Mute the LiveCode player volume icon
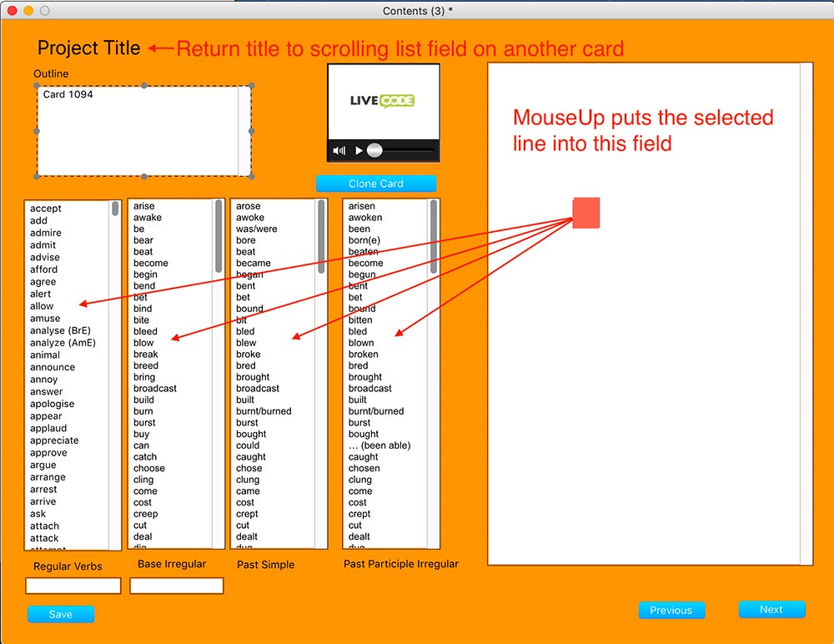Screen dimensions: 834x644 click(x=339, y=151)
